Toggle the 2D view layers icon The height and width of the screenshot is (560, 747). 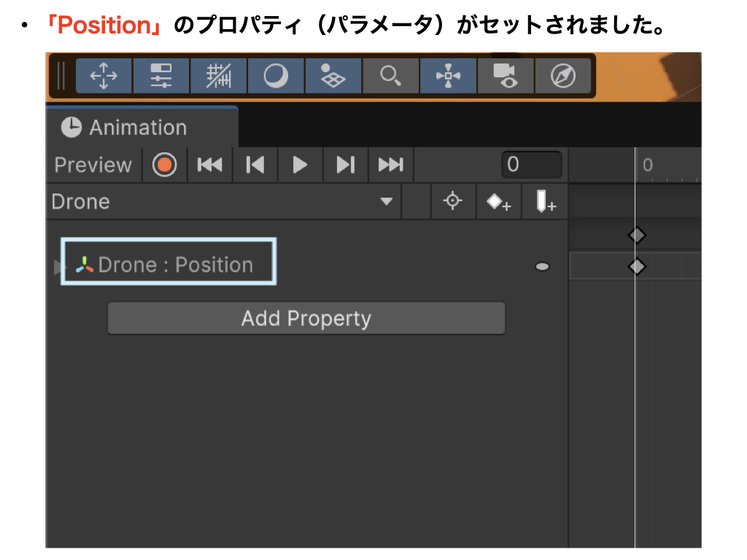pyautogui.click(x=333, y=76)
